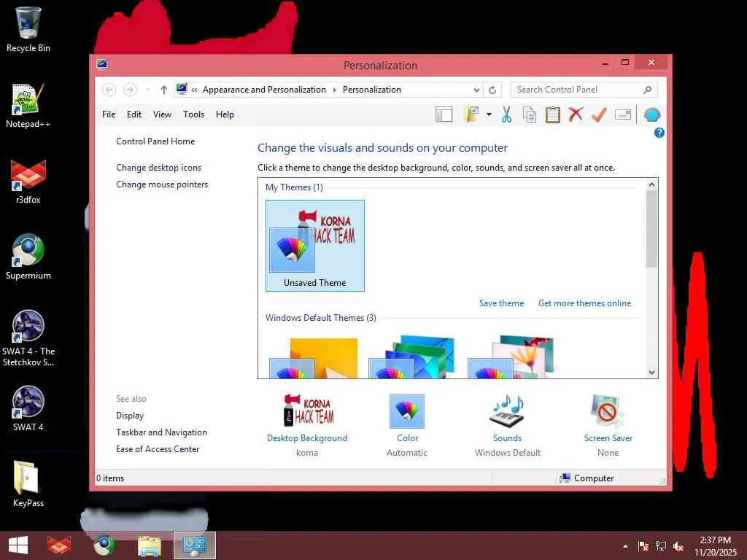Screen dimensions: 747x560
Task: Click the muted volume tray icon
Action: tap(678, 546)
